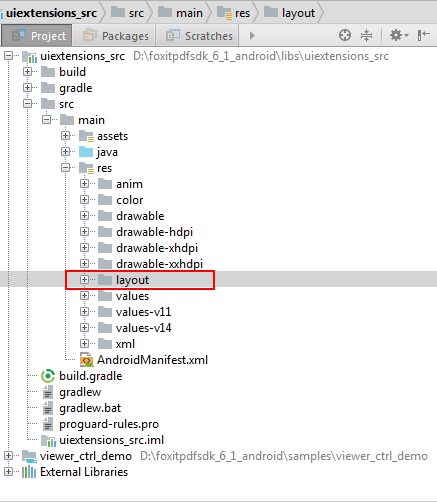Expand the values-v14 folder

pyautogui.click(x=85, y=328)
